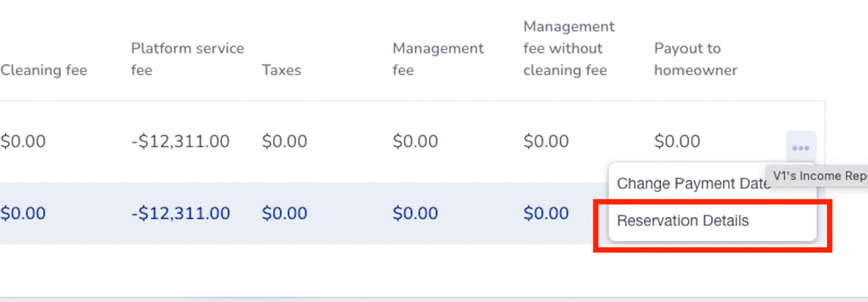Click first row's Cleaning fee $0.00 value

(23, 141)
